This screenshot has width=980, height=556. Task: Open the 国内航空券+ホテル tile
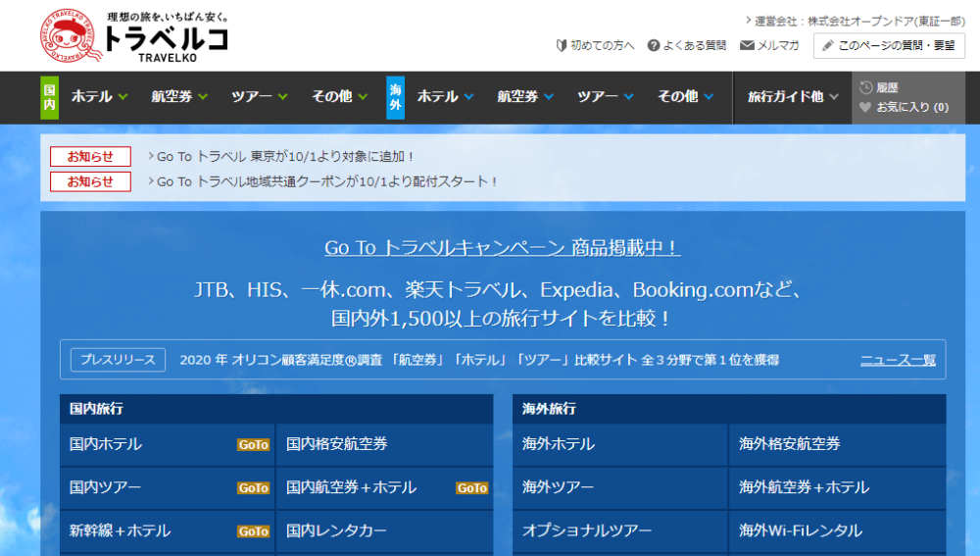click(384, 487)
